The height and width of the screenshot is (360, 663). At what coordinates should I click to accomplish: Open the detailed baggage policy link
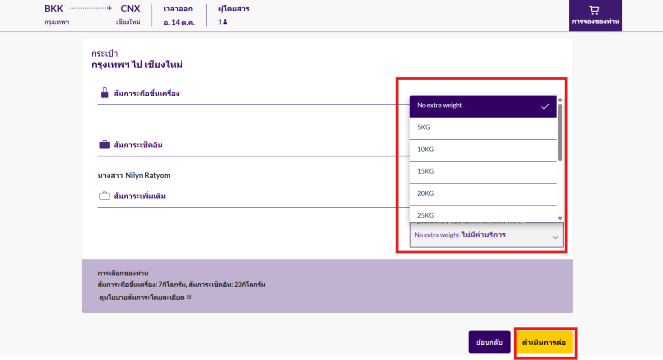point(142,297)
